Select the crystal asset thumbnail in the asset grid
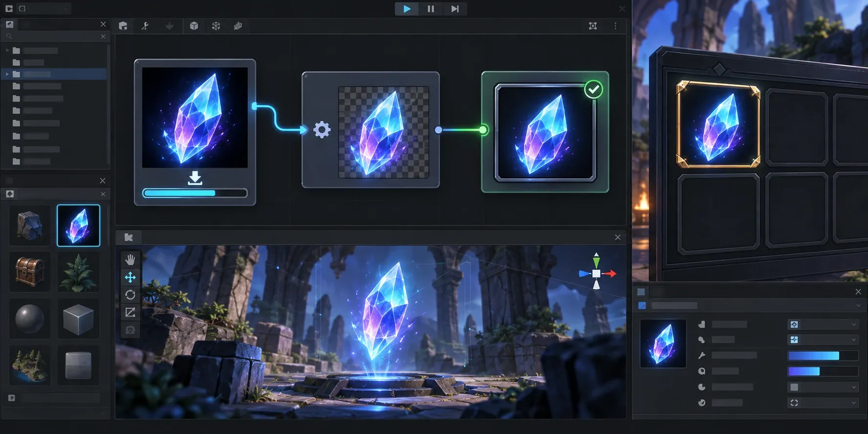The image size is (868, 434). tap(78, 226)
